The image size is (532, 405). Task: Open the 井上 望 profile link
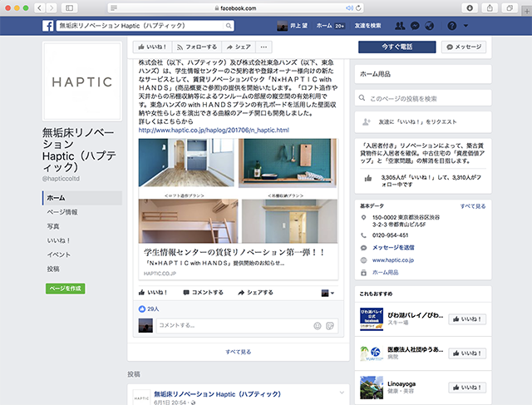click(292, 26)
